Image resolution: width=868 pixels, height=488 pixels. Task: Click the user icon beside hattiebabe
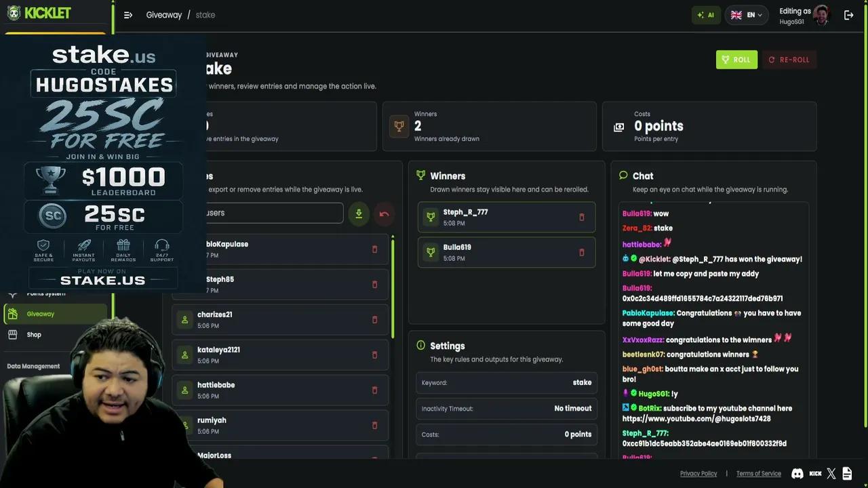coord(184,390)
